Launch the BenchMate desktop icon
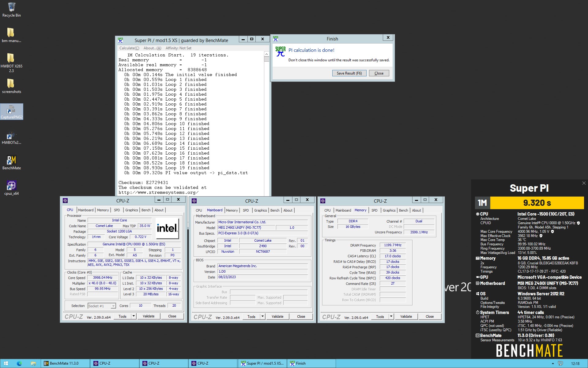 point(11,163)
